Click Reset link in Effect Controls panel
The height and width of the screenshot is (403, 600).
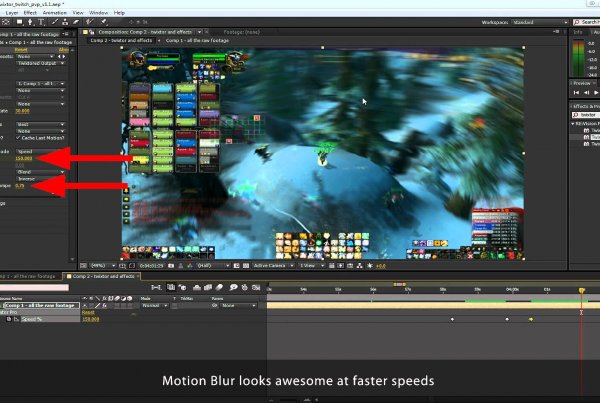point(21,50)
